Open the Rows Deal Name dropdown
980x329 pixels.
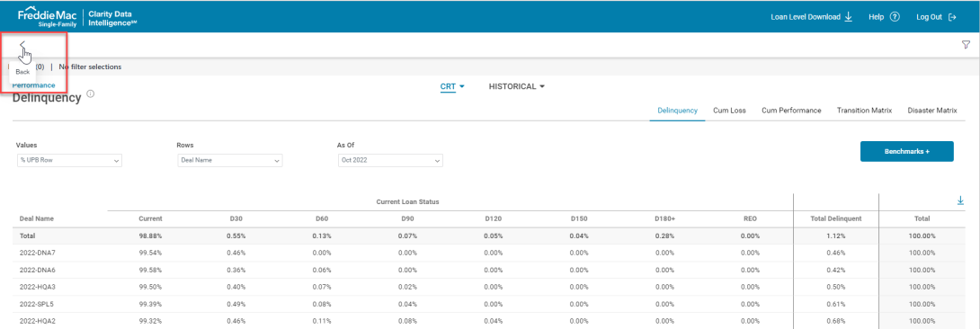[230, 160]
